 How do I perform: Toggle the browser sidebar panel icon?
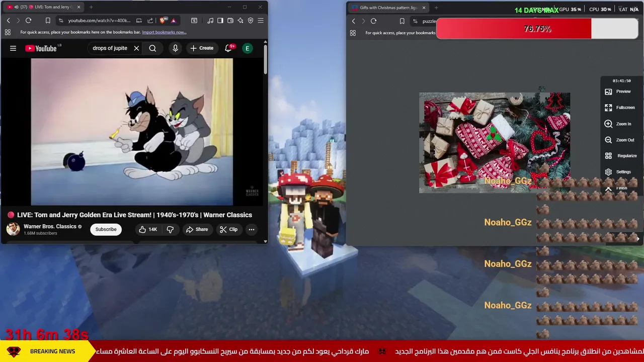[220, 21]
